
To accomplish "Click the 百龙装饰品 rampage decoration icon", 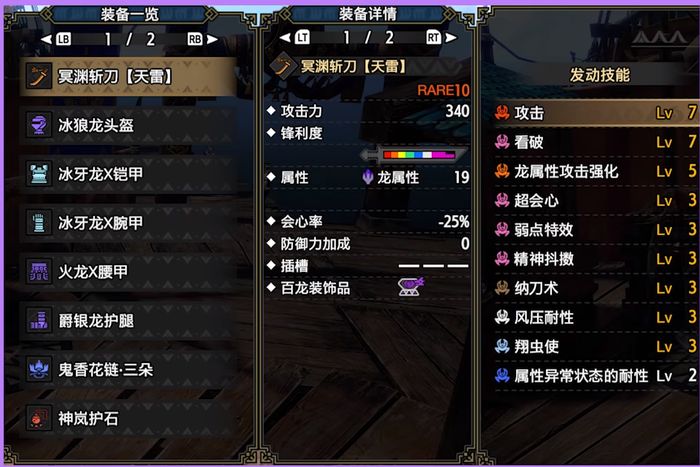I will point(411,287).
